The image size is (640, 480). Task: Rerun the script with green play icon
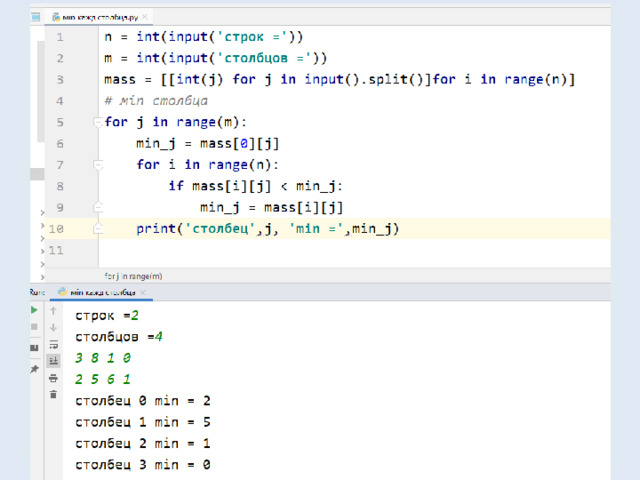click(x=34, y=310)
